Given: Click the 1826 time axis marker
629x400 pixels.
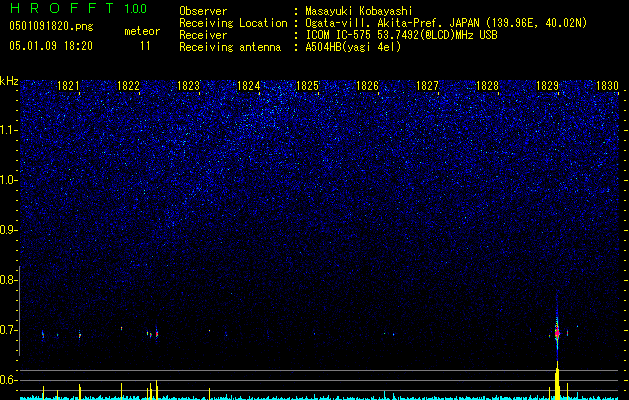Looking at the screenshot, I should 367,85.
